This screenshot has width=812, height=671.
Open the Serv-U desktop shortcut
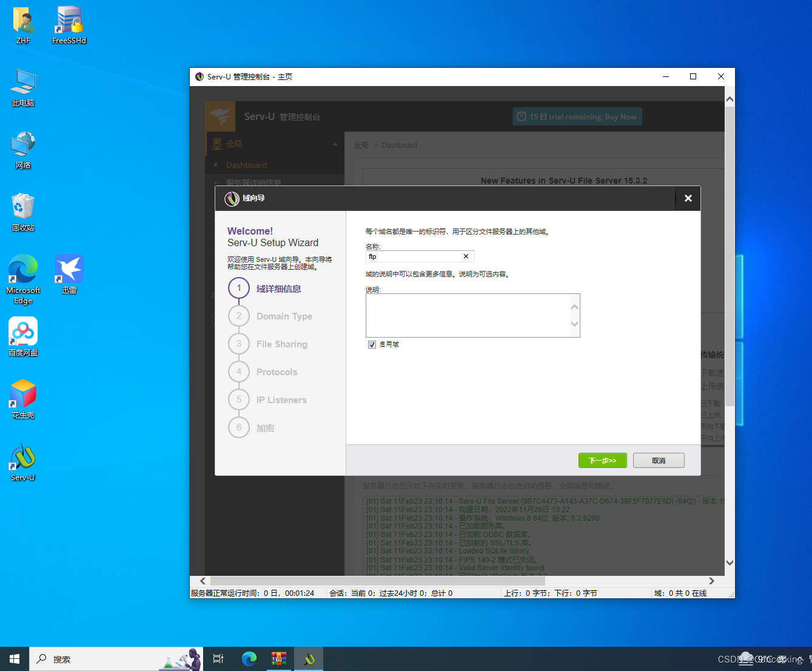coord(23,462)
